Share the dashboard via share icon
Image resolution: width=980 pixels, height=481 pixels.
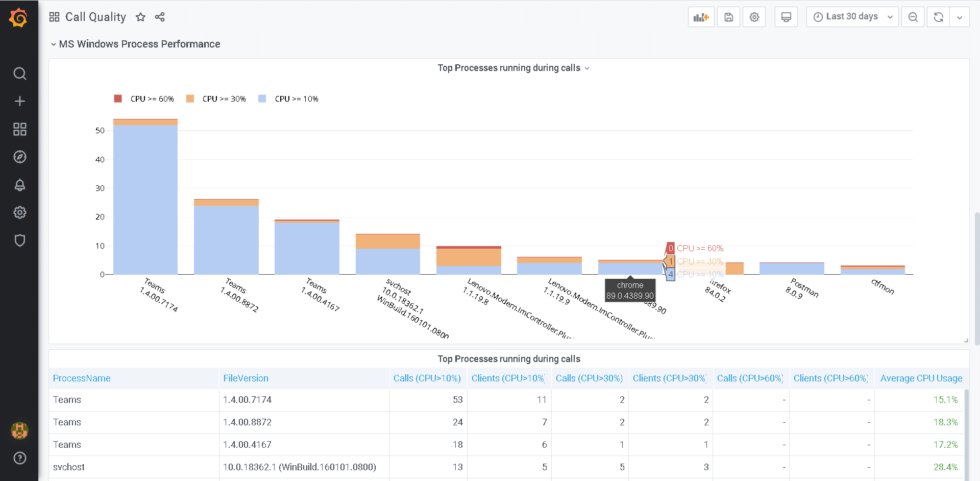point(160,17)
